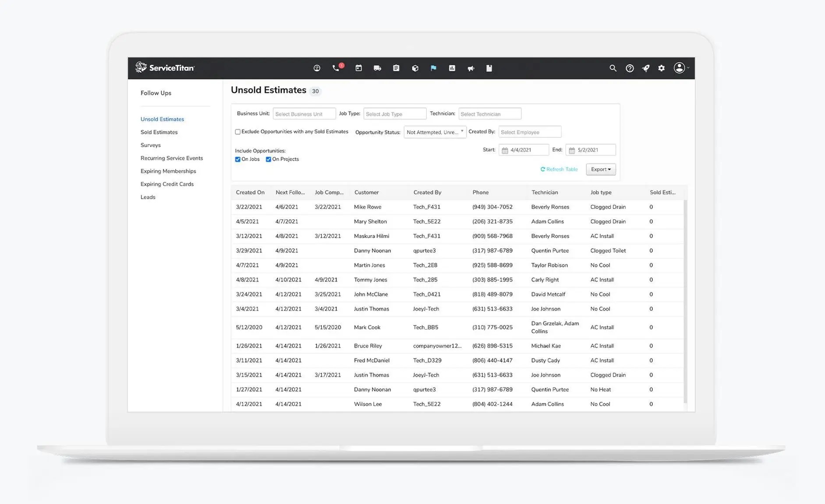Open the marketing megaphone icon
The image size is (825, 504).
click(x=471, y=68)
